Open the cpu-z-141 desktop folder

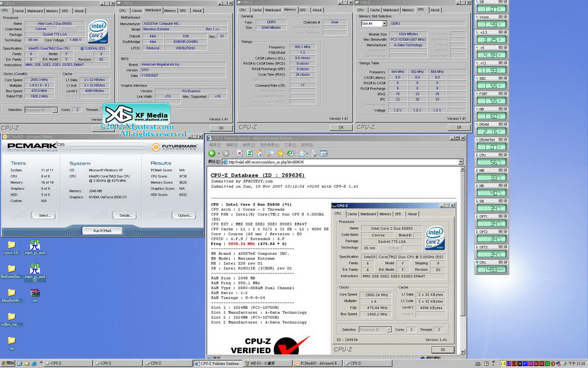(x=11, y=247)
